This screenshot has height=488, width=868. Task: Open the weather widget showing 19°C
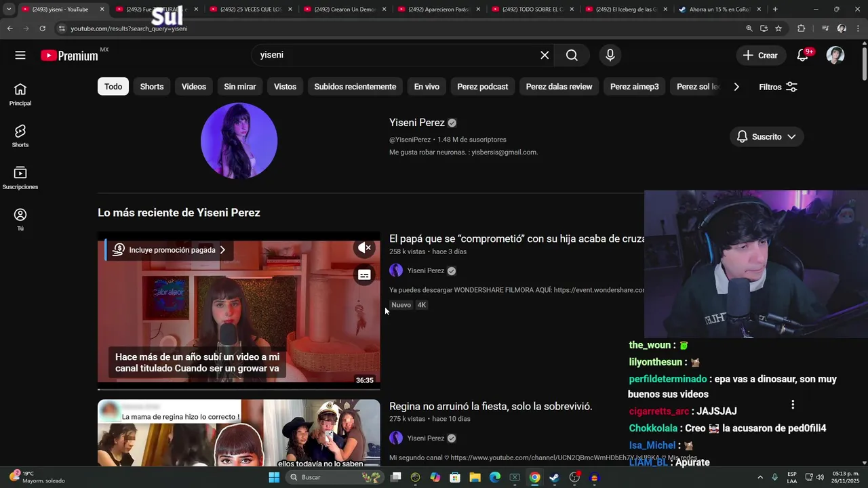[x=38, y=477]
